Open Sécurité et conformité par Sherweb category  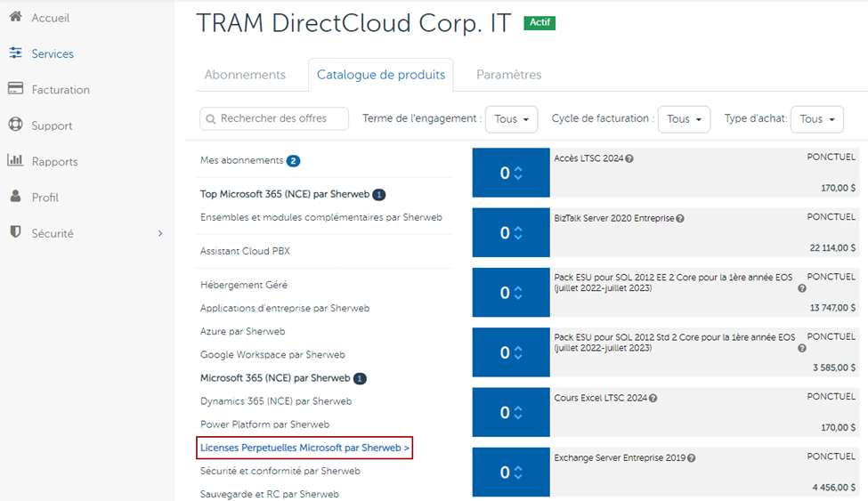tap(280, 471)
